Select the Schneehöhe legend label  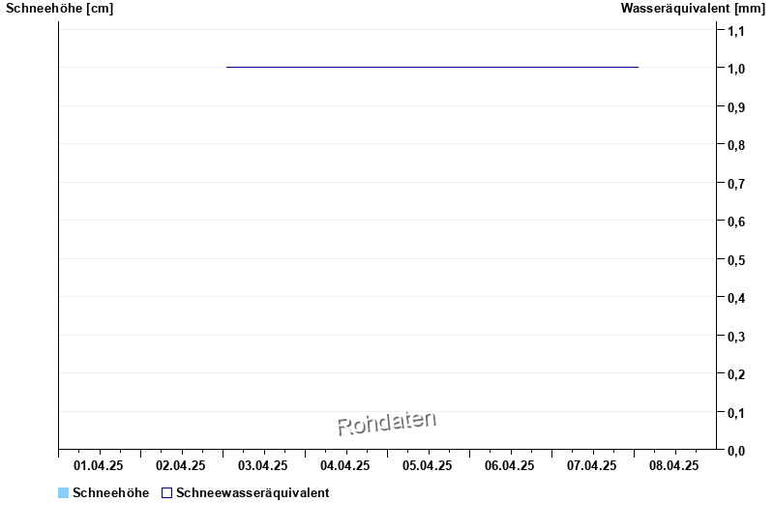110,493
